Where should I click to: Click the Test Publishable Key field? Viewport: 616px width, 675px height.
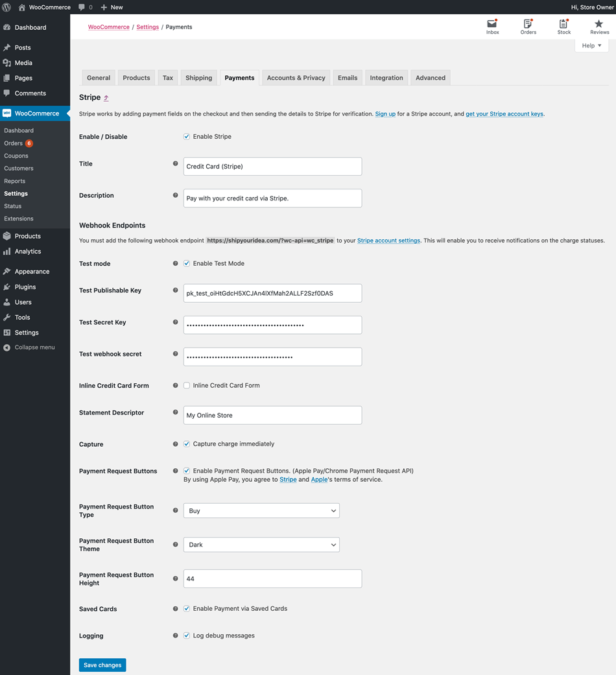tap(272, 293)
